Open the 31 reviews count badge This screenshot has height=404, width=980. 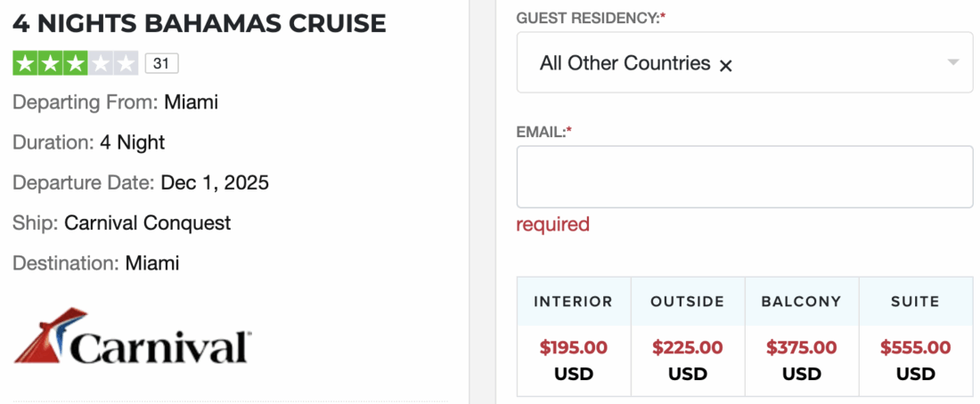point(161,63)
